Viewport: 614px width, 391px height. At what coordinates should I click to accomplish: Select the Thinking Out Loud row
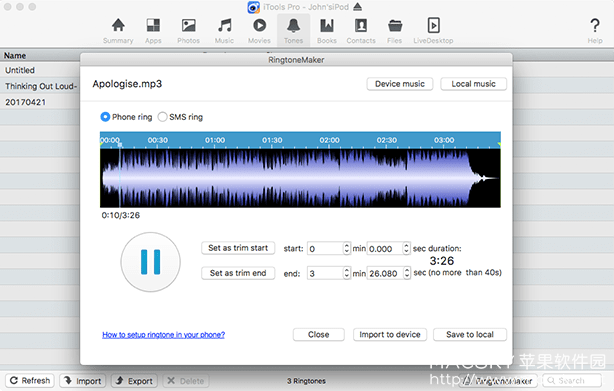[x=40, y=86]
